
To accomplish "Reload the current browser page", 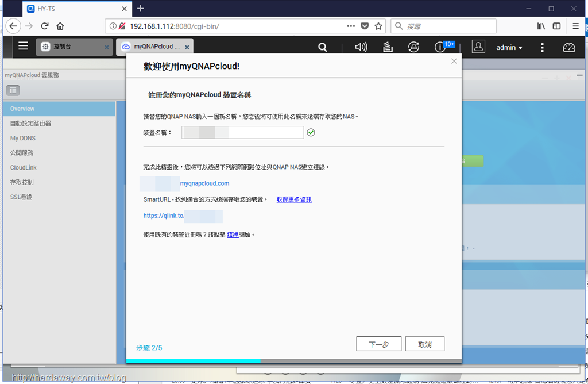I will point(45,26).
